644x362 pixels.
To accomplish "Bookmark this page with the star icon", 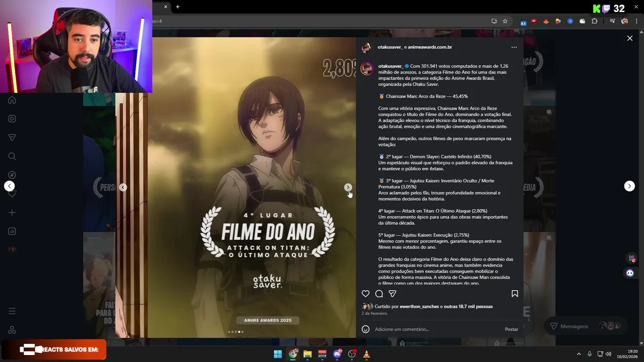I will tap(505, 21).
